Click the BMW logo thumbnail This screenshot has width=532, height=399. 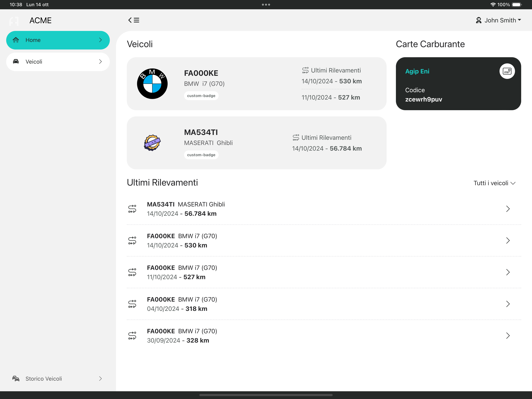click(152, 84)
